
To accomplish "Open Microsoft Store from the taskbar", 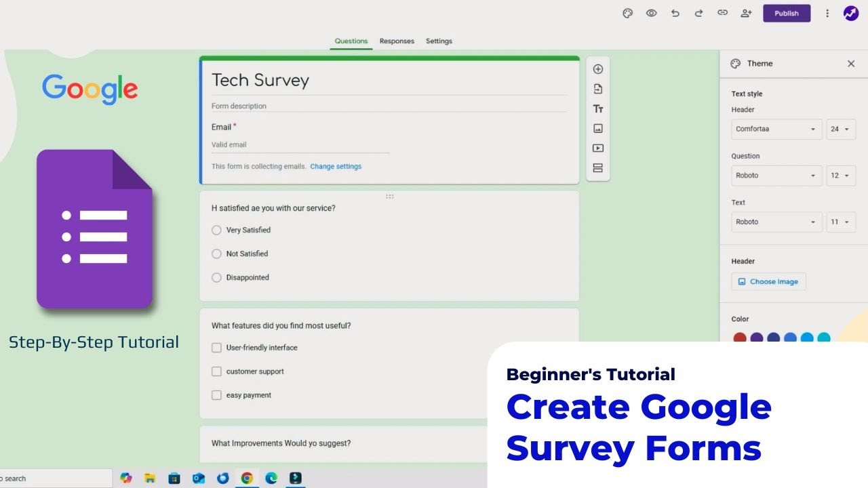I will [174, 479].
